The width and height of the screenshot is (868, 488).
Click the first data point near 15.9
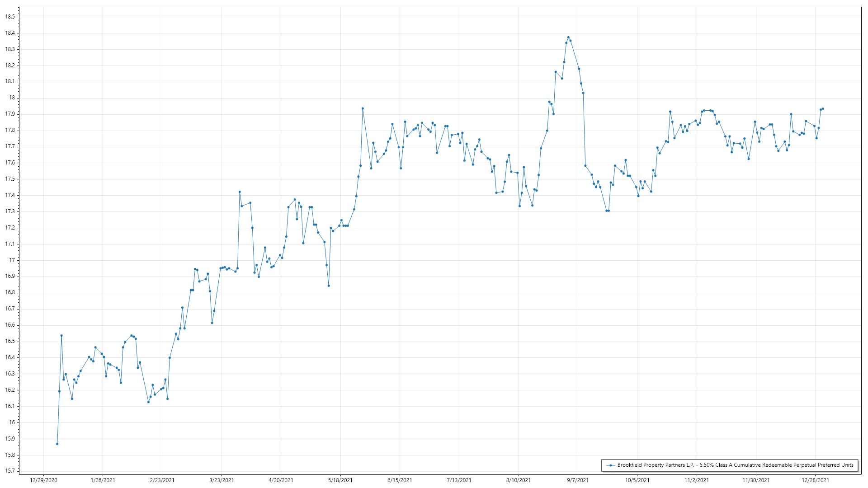click(57, 444)
